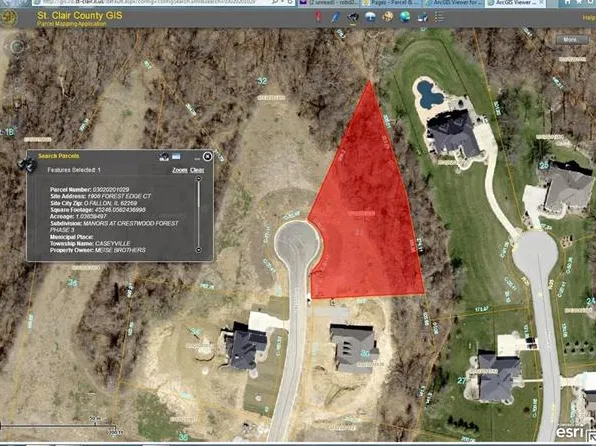
Task: Show results table icon in Search Parcels
Action: tap(177, 156)
